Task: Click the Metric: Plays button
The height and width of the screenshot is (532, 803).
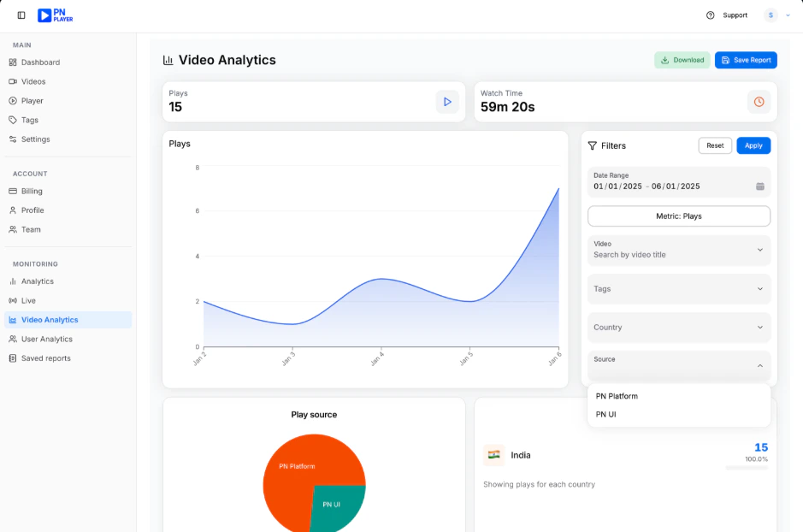Action: [x=678, y=216]
